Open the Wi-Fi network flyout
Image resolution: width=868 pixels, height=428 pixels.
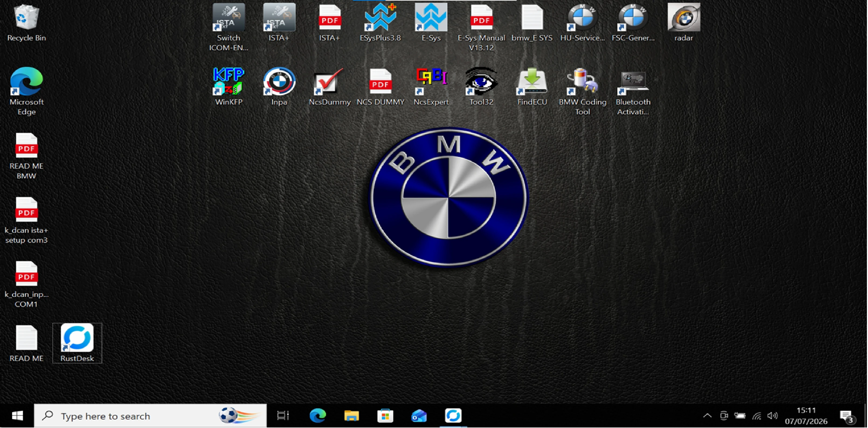tap(757, 416)
